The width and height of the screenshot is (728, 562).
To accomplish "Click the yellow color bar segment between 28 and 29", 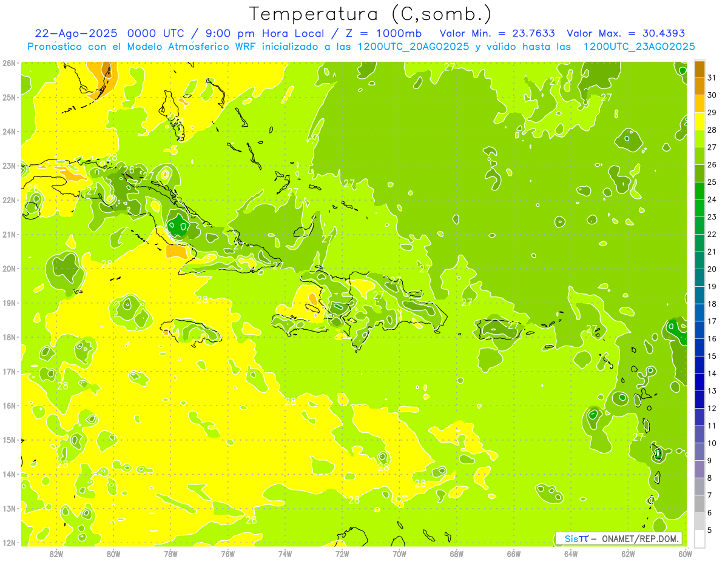I will point(699,121).
